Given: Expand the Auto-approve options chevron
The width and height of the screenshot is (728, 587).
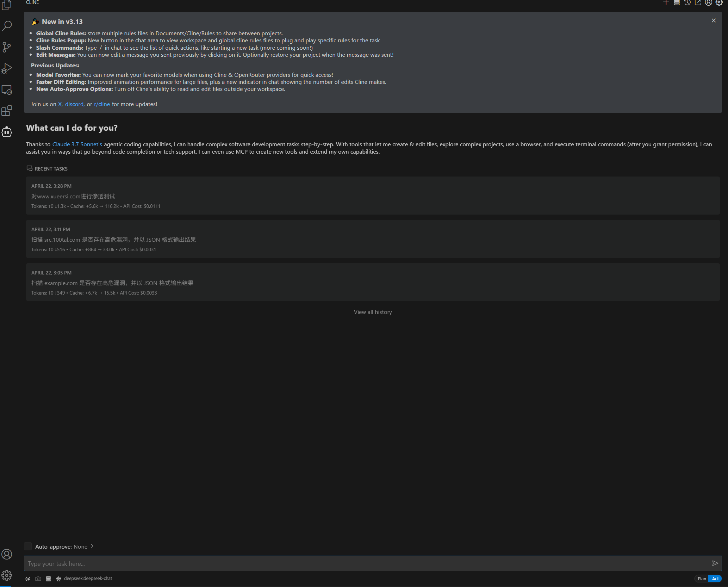Looking at the screenshot, I should 92,546.
